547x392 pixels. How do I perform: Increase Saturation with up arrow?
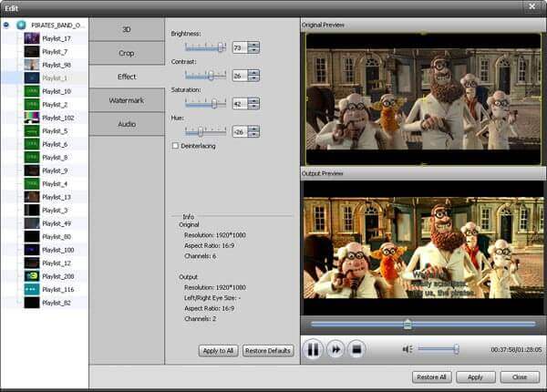click(253, 101)
